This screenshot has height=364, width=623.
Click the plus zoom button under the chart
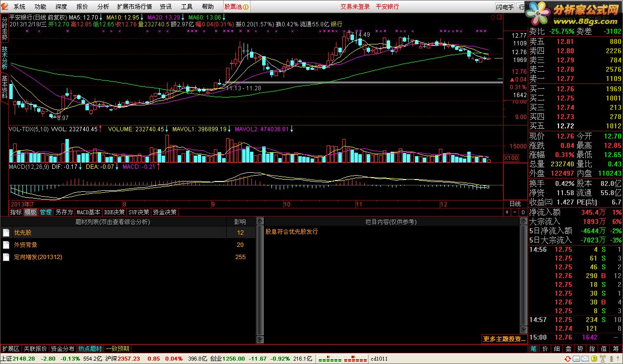(507, 212)
